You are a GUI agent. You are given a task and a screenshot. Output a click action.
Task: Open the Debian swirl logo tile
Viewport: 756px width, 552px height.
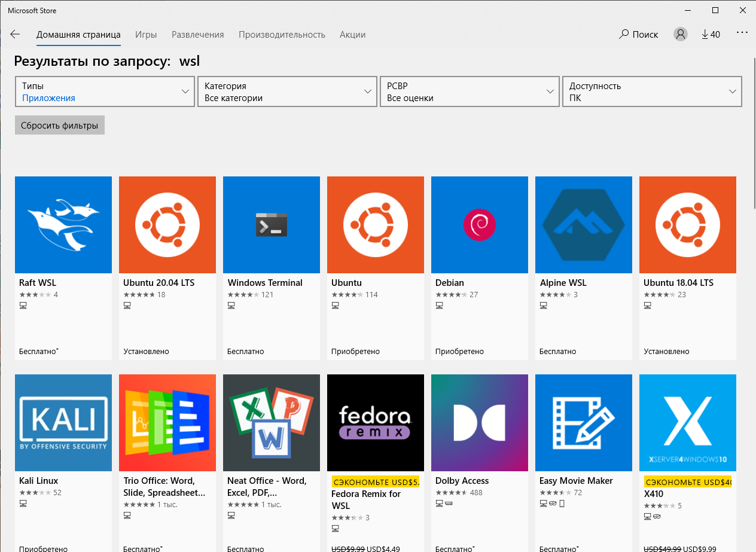click(480, 225)
